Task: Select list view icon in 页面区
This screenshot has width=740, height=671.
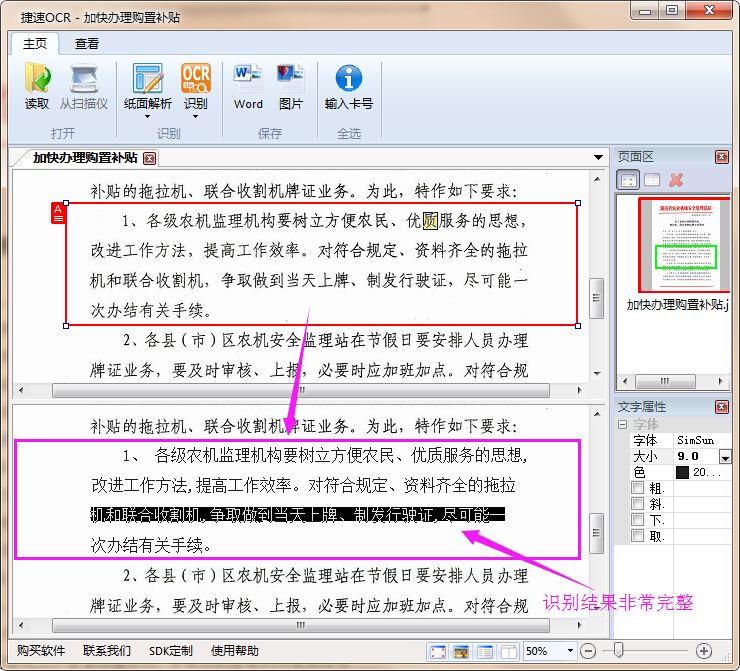Action: pos(652,180)
